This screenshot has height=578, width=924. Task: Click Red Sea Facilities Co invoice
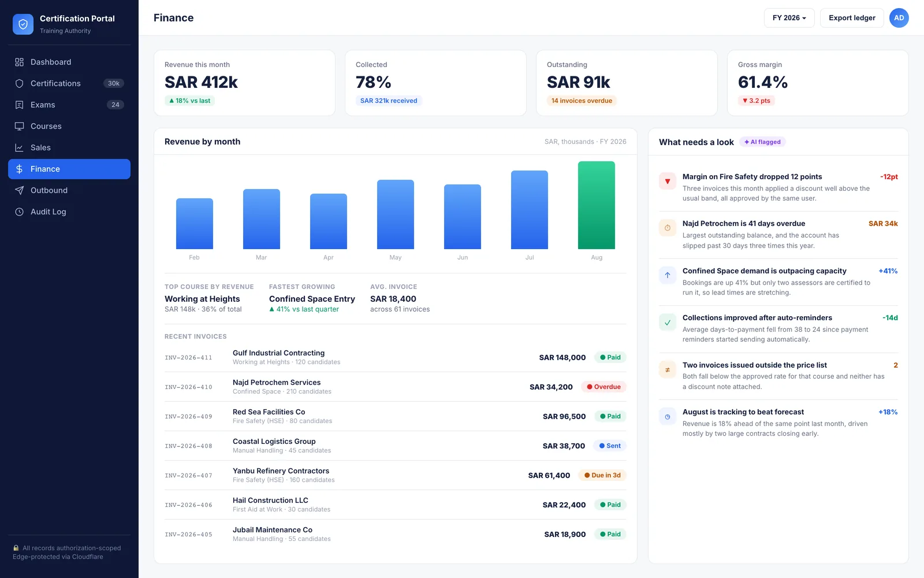tap(396, 416)
